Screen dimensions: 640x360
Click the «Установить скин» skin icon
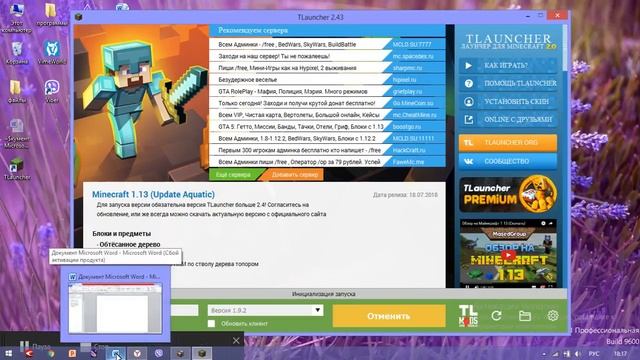(x=469, y=101)
